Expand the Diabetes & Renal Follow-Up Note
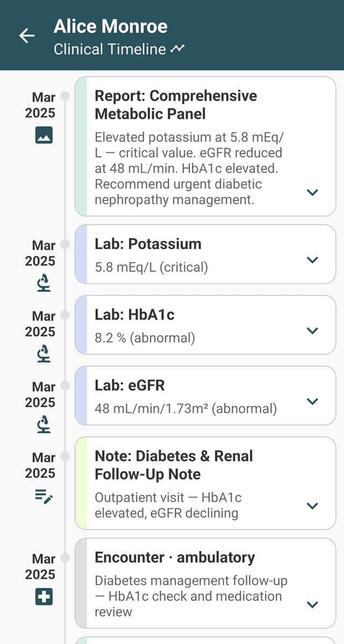This screenshot has height=644, width=344. click(312, 505)
